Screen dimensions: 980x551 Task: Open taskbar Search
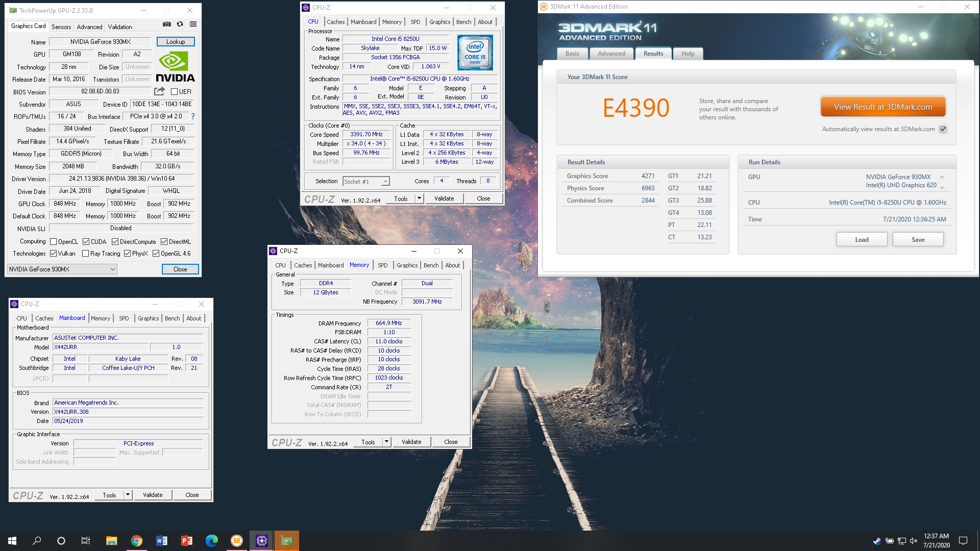[37, 541]
